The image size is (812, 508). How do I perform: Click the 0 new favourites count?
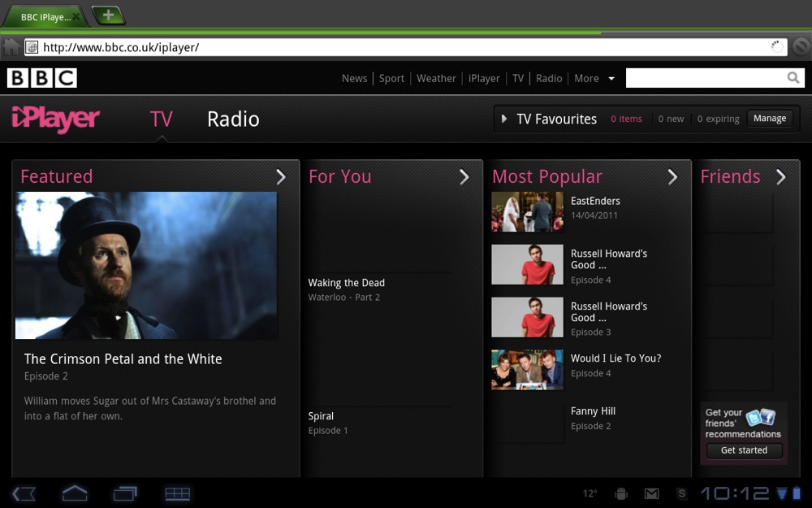671,119
